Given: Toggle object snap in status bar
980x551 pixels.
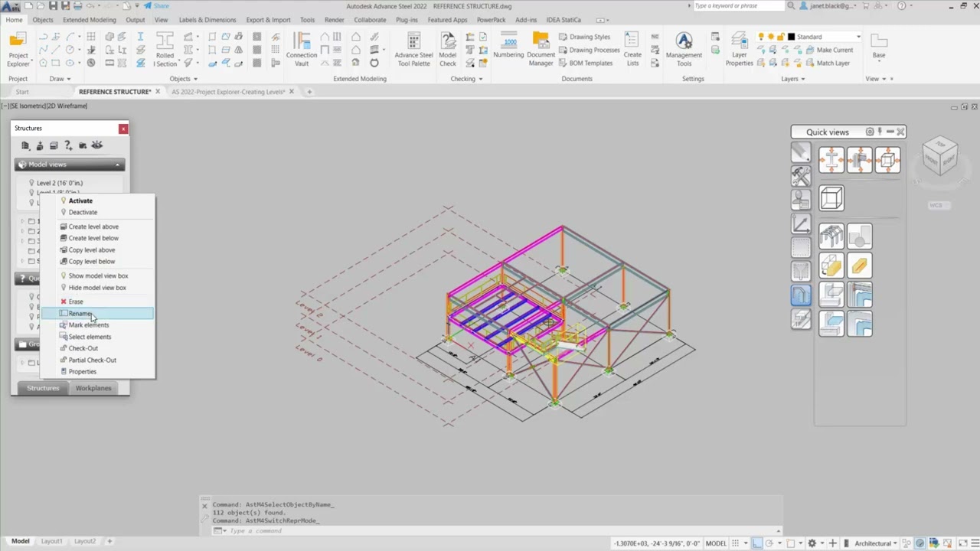Looking at the screenshot, I should tap(791, 543).
